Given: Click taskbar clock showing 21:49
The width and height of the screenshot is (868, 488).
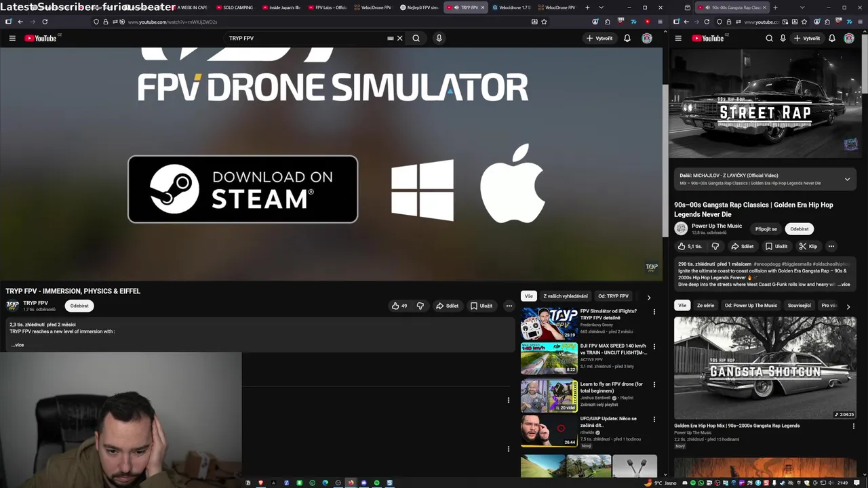Looking at the screenshot, I should 842,483.
